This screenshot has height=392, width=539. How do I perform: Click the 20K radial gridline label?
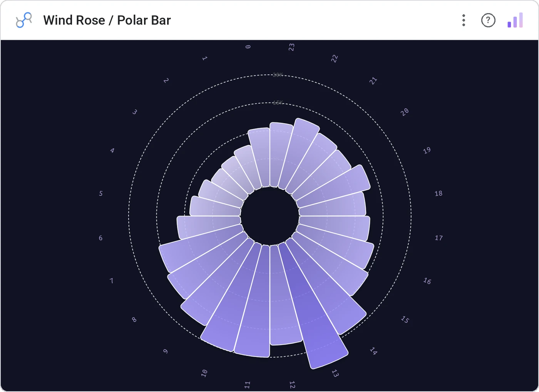[278, 75]
